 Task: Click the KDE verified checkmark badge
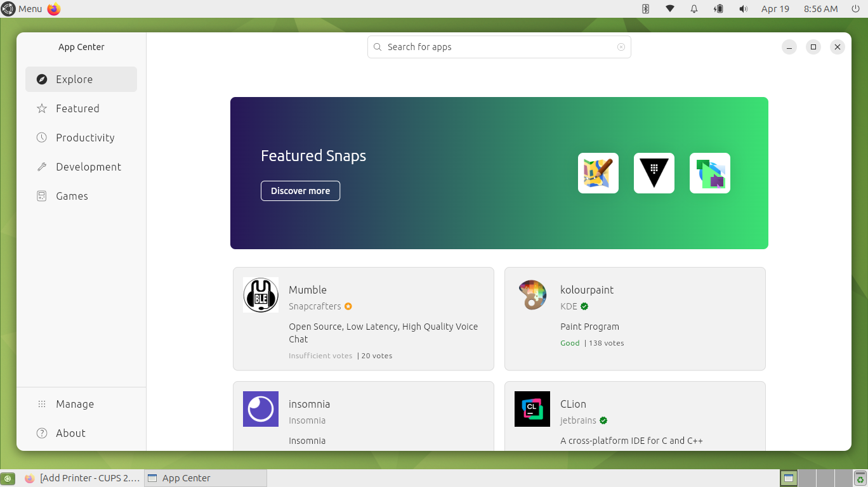click(x=584, y=306)
